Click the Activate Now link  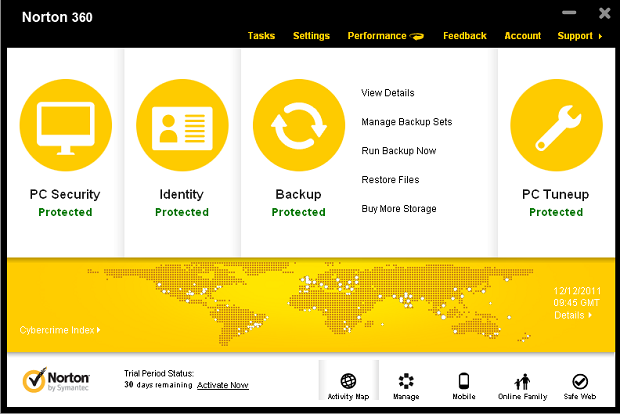pyautogui.click(x=223, y=385)
